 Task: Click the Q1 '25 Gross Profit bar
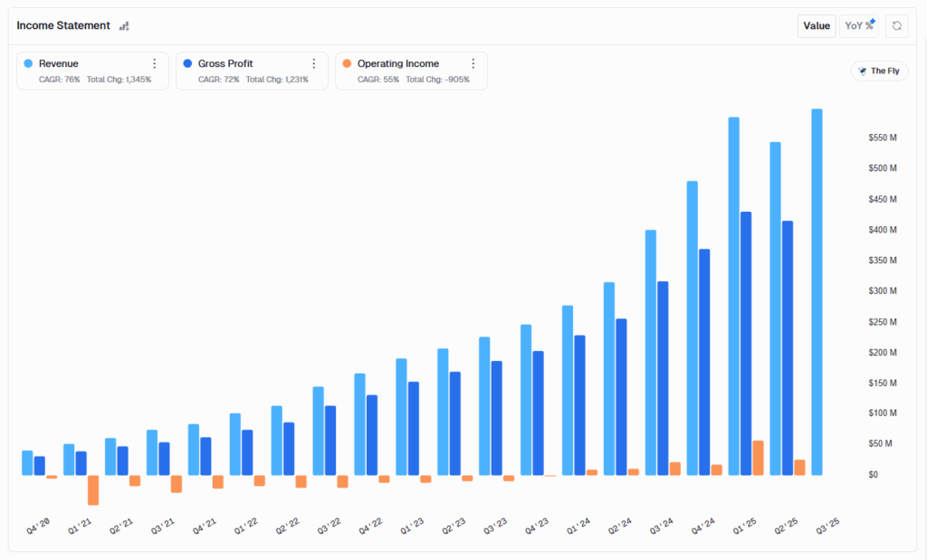pos(746,344)
